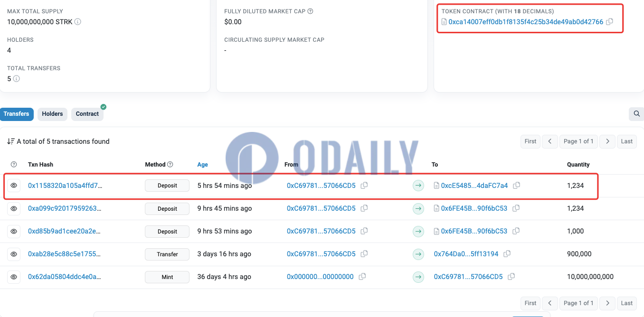Go to next page in top pagination
644x317 pixels.
pos(607,141)
